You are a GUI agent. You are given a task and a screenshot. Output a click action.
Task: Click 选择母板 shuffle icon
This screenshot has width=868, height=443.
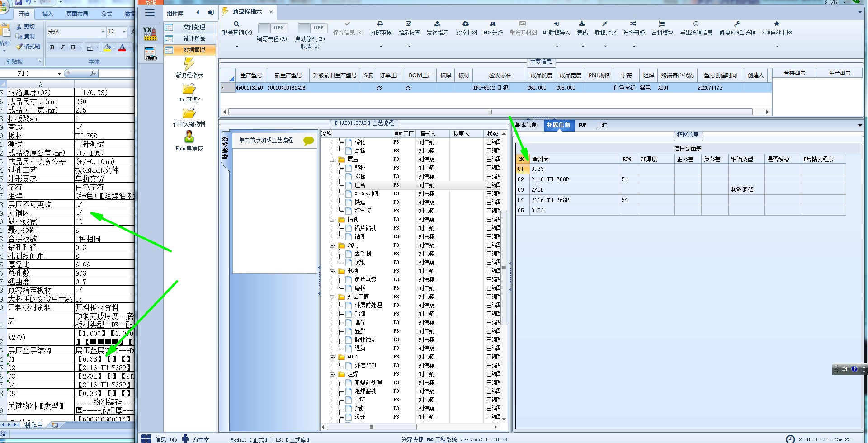click(x=633, y=24)
